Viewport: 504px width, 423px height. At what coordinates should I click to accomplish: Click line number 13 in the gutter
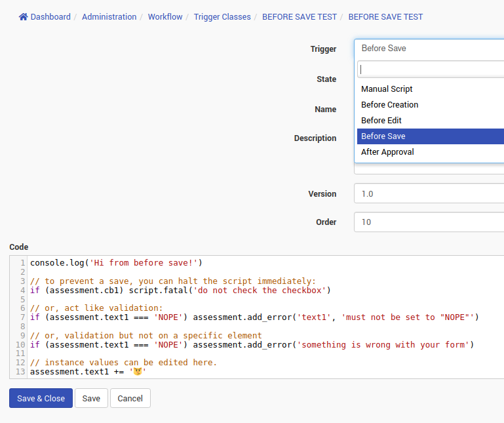(x=20, y=372)
